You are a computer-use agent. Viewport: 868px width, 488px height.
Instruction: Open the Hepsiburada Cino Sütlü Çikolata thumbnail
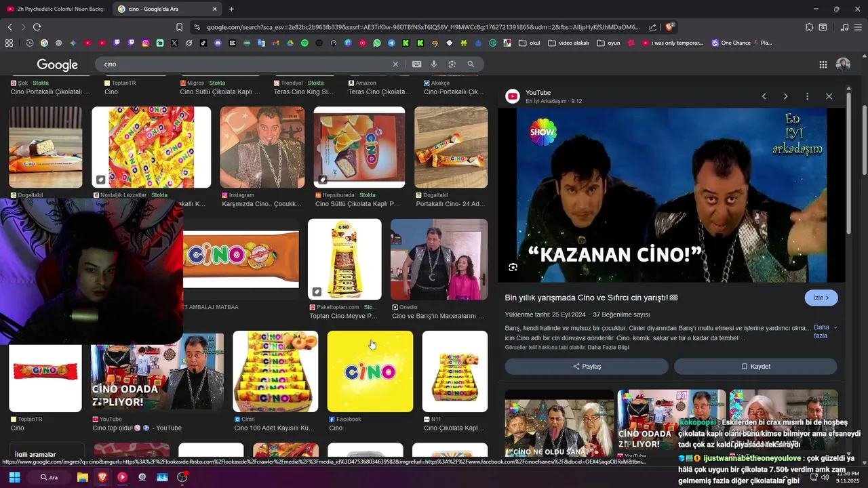tap(359, 147)
